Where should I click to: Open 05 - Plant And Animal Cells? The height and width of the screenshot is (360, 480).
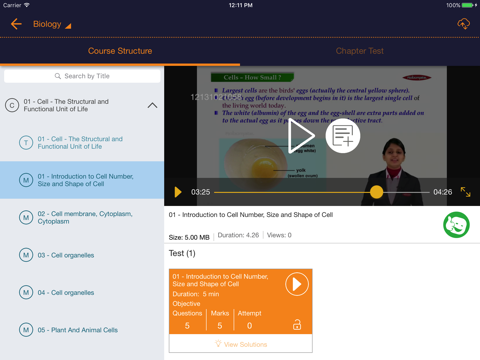click(x=82, y=330)
